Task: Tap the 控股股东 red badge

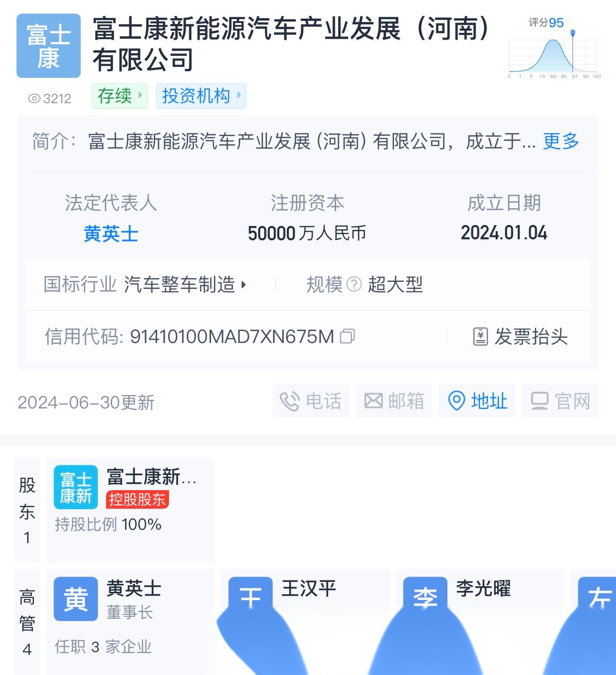Action: point(138,500)
